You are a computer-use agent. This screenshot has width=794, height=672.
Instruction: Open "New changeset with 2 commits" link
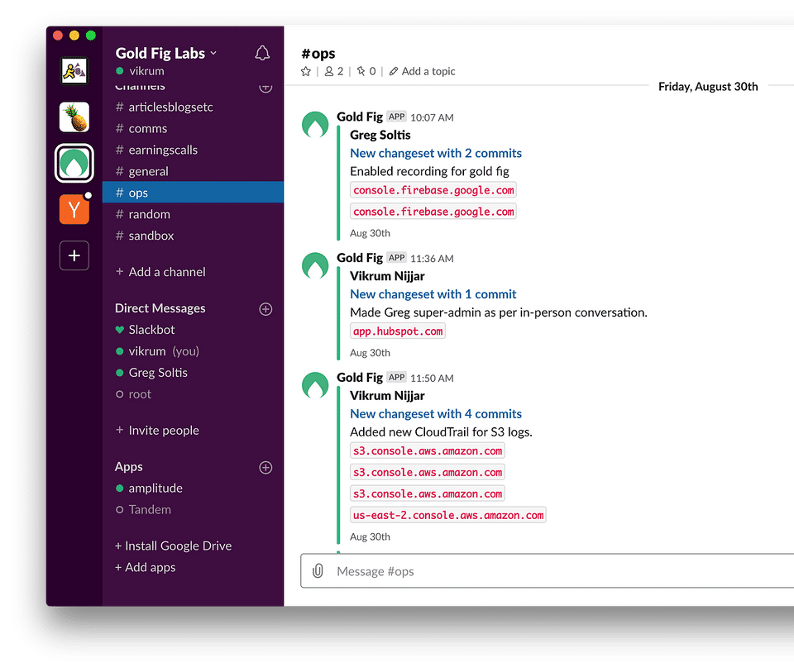click(x=435, y=153)
